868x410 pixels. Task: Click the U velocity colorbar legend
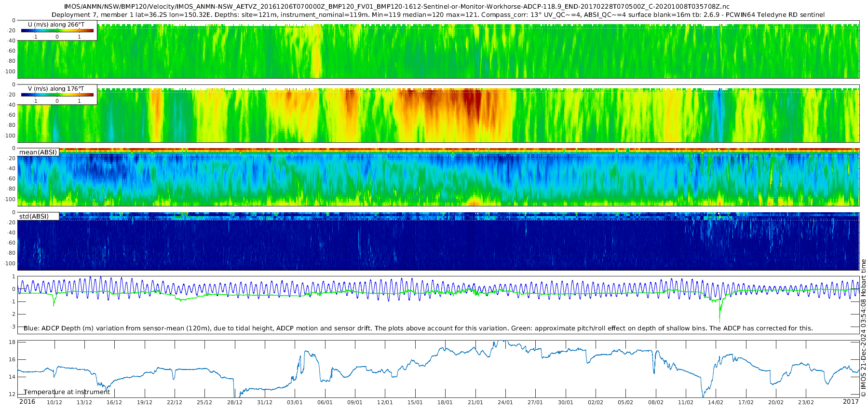pyautogui.click(x=57, y=30)
